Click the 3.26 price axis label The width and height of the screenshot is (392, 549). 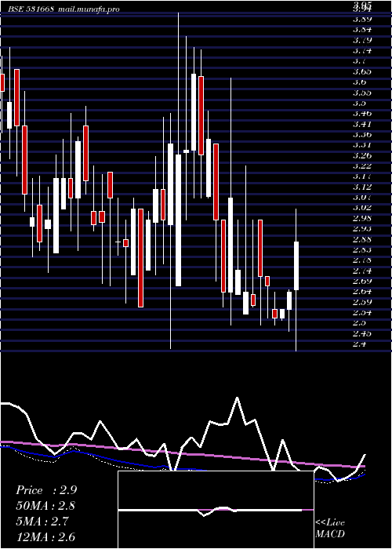point(362,155)
